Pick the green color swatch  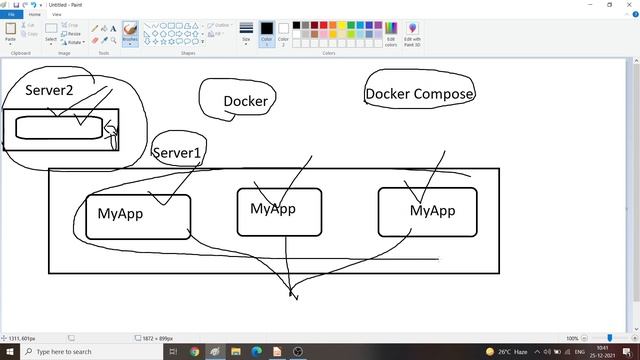[351, 25]
